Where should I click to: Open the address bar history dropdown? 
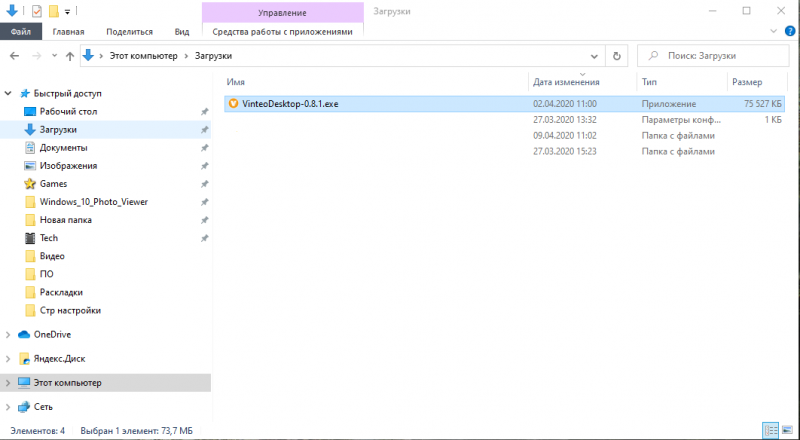pyautogui.click(x=594, y=56)
